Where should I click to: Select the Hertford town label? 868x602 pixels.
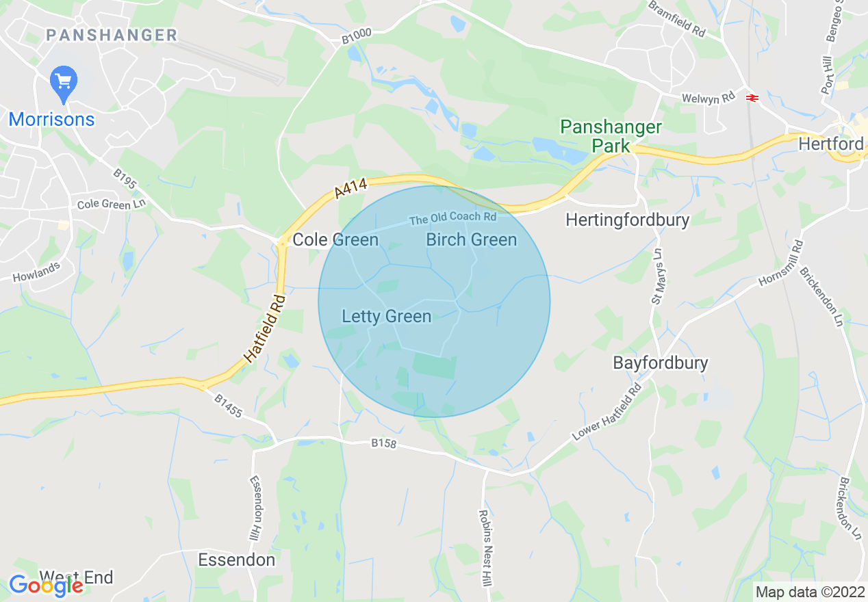pyautogui.click(x=831, y=144)
